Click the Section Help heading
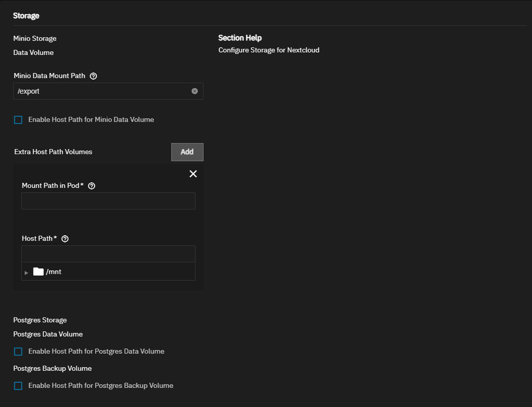 pyautogui.click(x=240, y=38)
